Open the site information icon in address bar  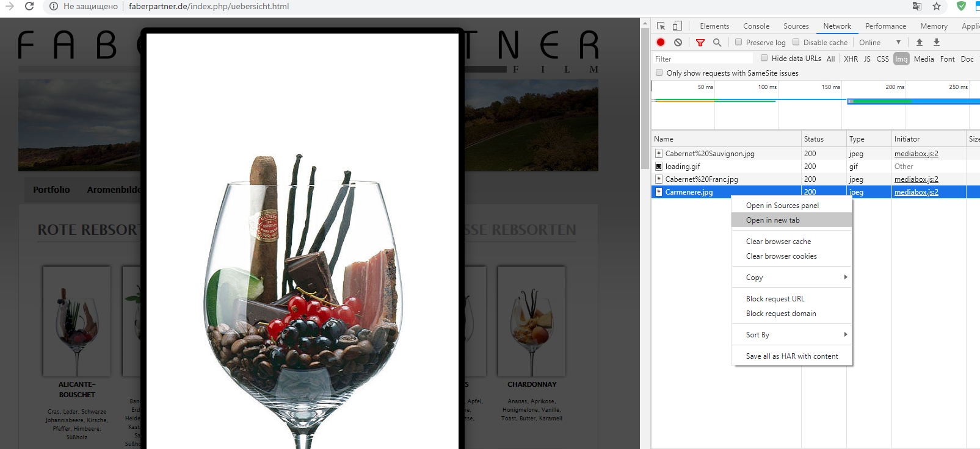[54, 6]
